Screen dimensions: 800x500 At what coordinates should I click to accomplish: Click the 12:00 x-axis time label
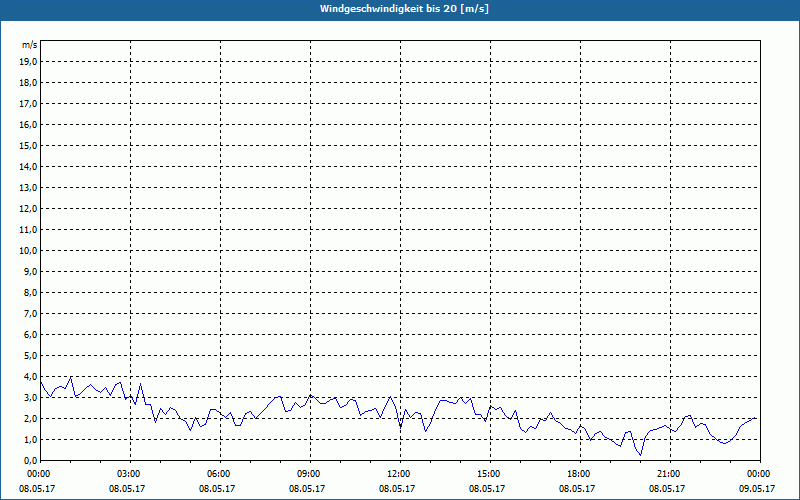pyautogui.click(x=399, y=474)
